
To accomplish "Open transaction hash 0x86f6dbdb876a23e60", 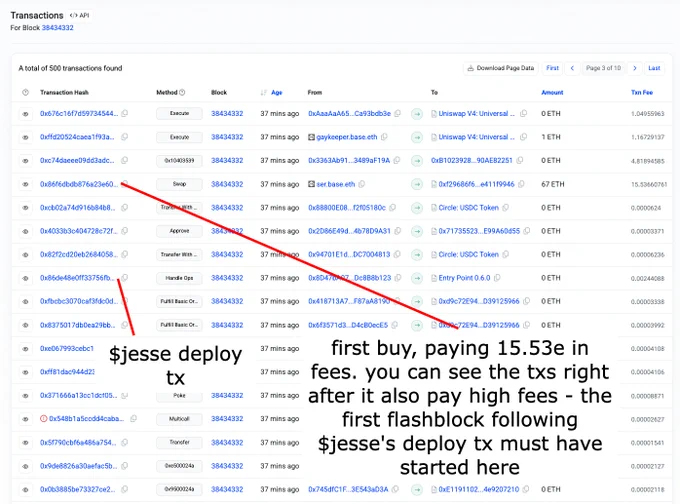I will pos(79,184).
